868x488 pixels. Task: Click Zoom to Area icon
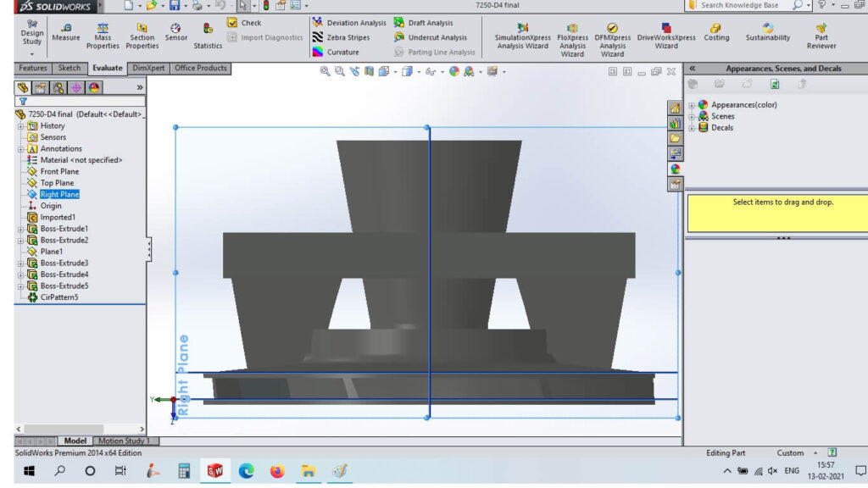click(339, 71)
